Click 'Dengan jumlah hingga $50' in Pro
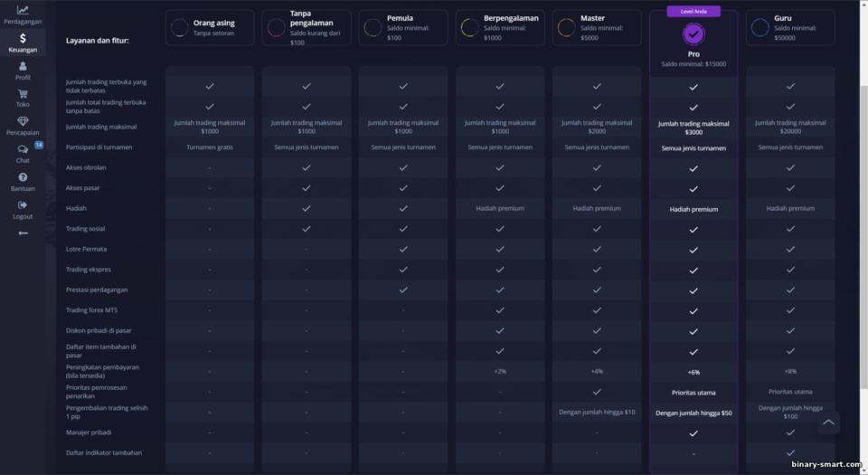 point(693,413)
